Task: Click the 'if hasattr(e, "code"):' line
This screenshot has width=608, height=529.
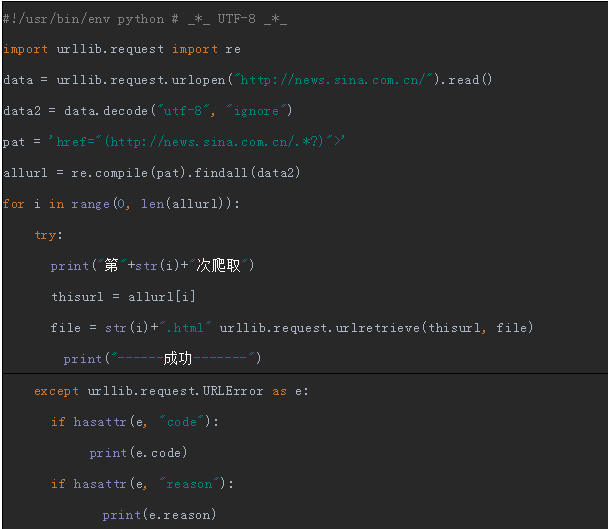Action: click(x=135, y=422)
